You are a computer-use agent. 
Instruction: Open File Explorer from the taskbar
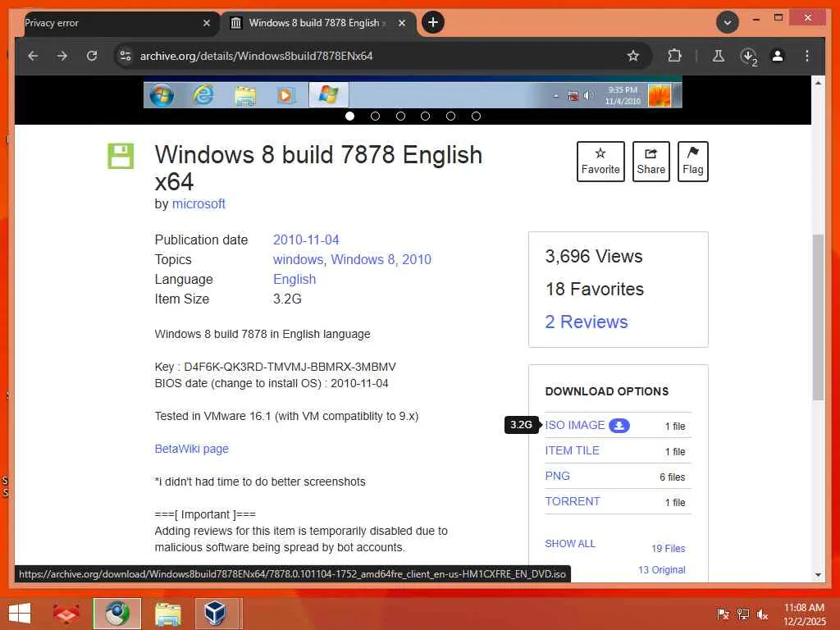[167, 614]
